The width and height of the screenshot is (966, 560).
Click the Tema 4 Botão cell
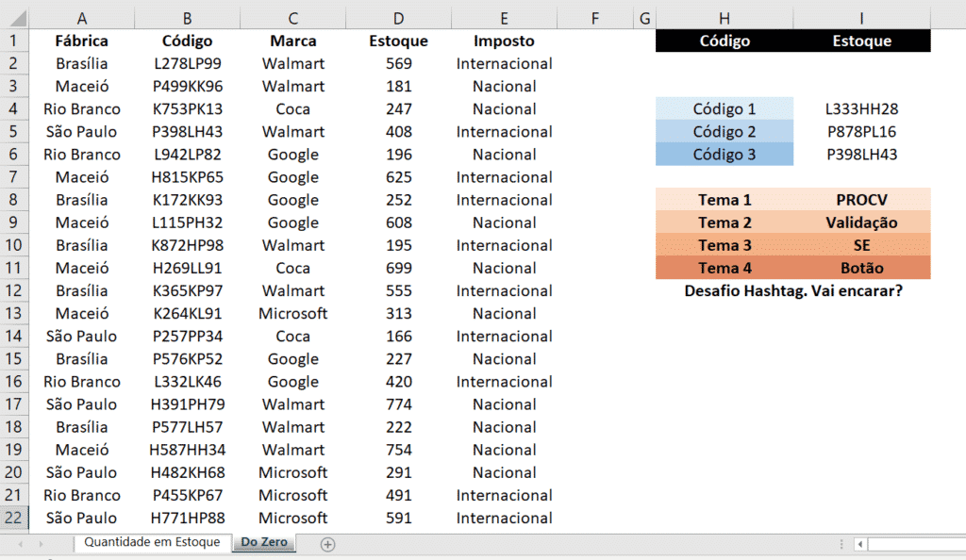861,268
